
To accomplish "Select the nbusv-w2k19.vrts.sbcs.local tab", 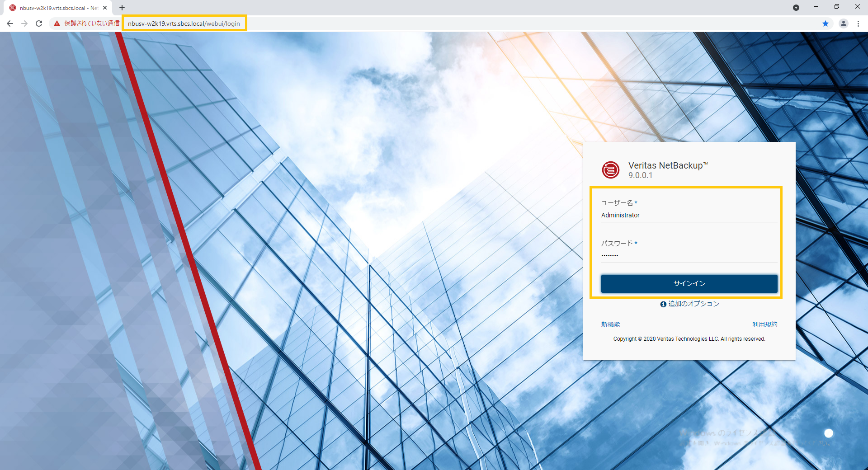I will (x=58, y=8).
